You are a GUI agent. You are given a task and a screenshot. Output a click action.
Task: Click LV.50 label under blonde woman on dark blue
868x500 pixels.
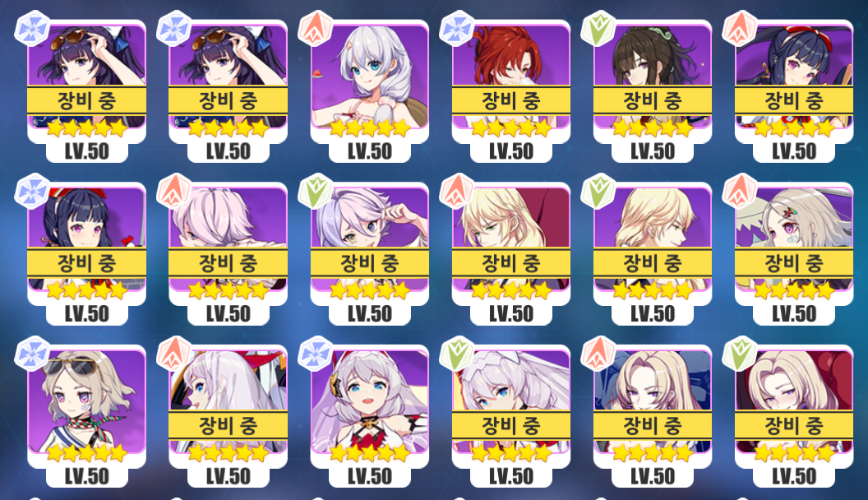652,476
